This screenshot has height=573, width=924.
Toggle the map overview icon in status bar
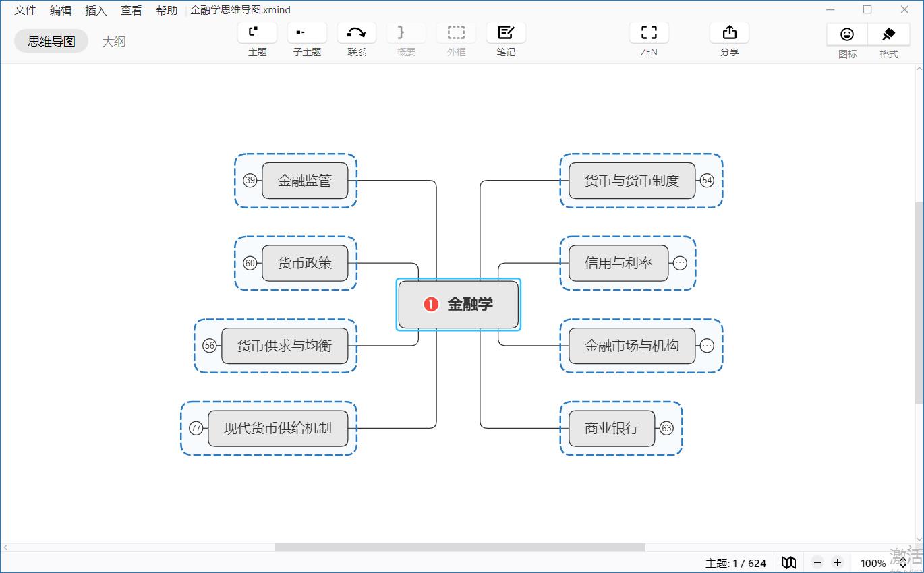point(788,562)
